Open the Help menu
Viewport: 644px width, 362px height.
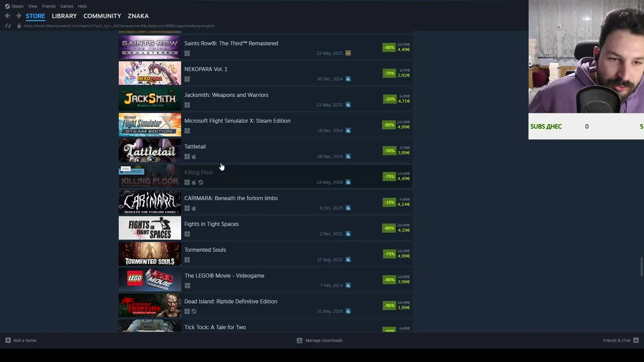(82, 6)
